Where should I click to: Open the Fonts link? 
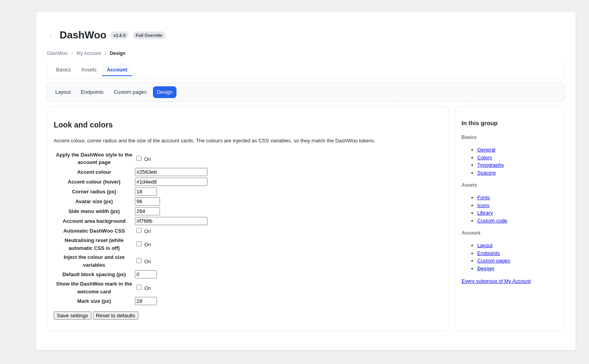pyautogui.click(x=484, y=198)
